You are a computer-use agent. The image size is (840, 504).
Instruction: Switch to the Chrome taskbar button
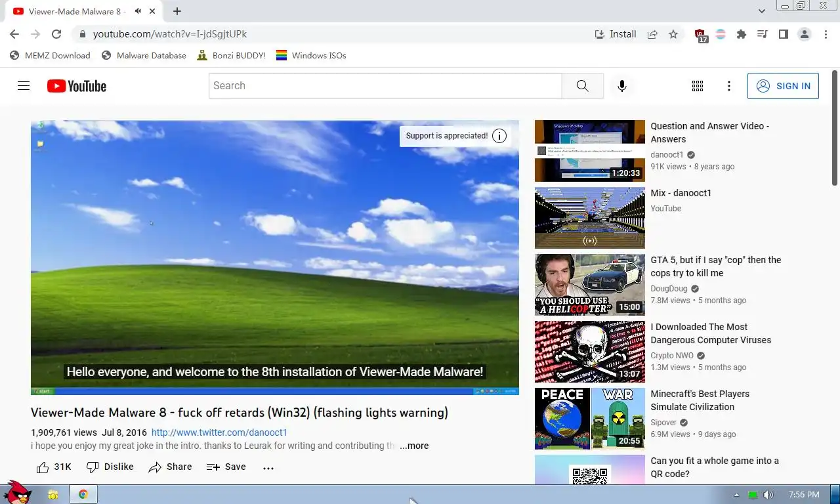coord(83,494)
